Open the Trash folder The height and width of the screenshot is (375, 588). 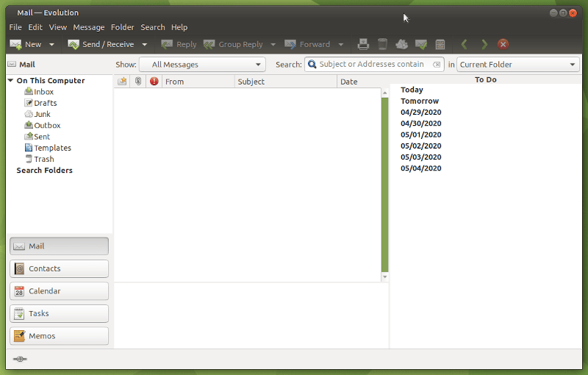pyautogui.click(x=43, y=159)
